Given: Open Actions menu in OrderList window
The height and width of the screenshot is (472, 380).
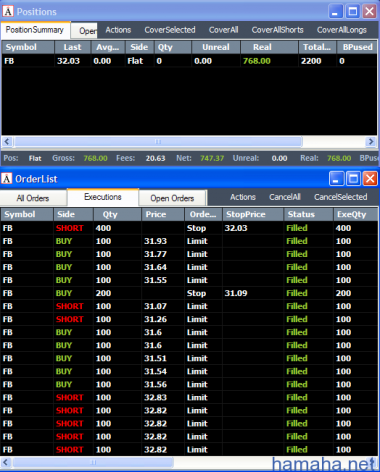Looking at the screenshot, I should [243, 197].
